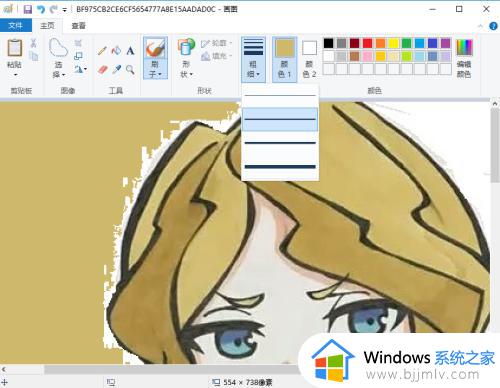Pick the red color swatch
The height and width of the screenshot is (388, 500).
pos(367,43)
